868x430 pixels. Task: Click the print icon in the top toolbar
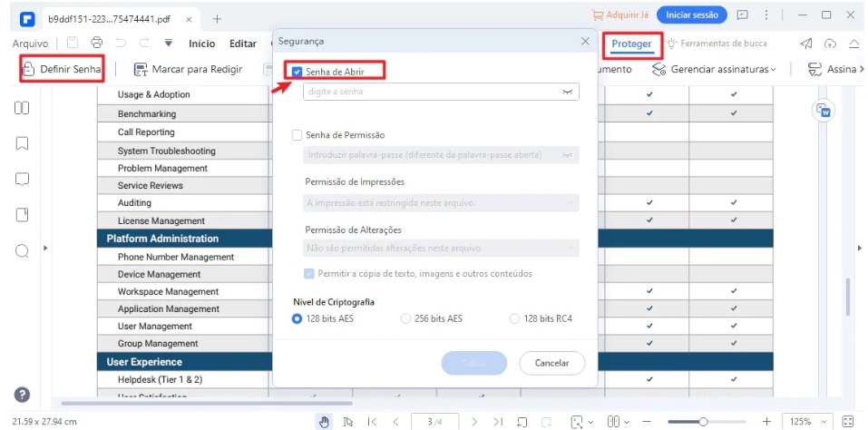click(x=96, y=43)
